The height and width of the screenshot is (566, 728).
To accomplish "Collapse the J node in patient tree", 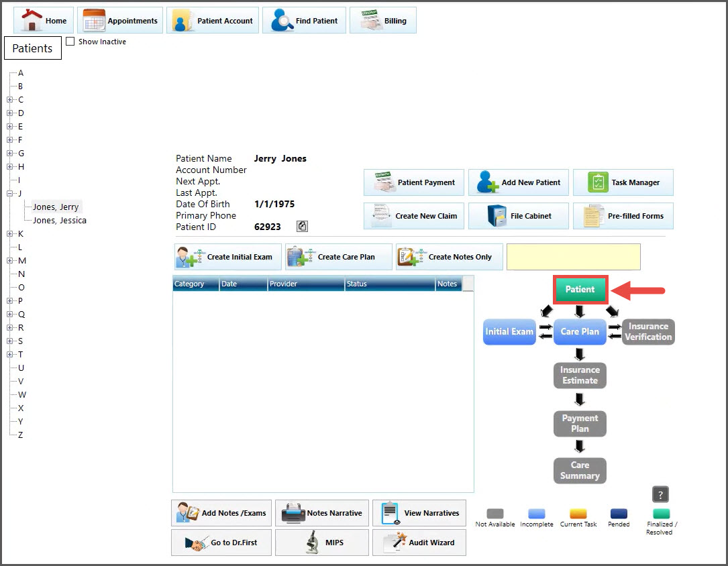I will point(10,193).
